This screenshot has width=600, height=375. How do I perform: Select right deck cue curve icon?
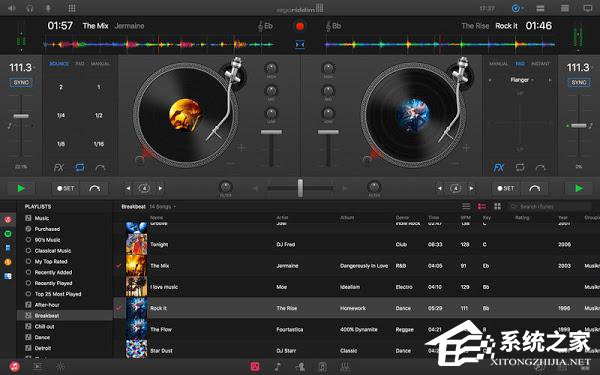[x=540, y=168]
